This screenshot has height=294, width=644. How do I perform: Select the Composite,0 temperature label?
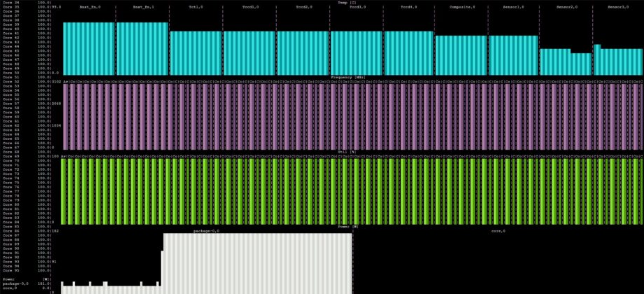462,7
